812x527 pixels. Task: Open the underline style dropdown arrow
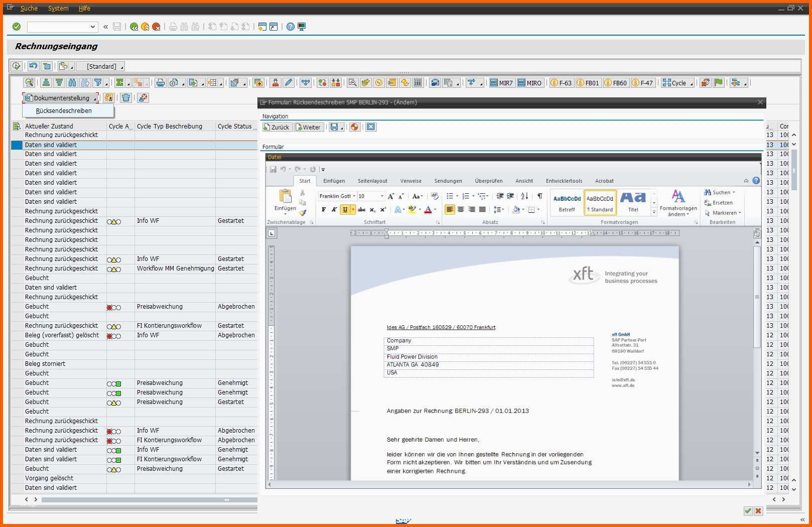coord(353,210)
